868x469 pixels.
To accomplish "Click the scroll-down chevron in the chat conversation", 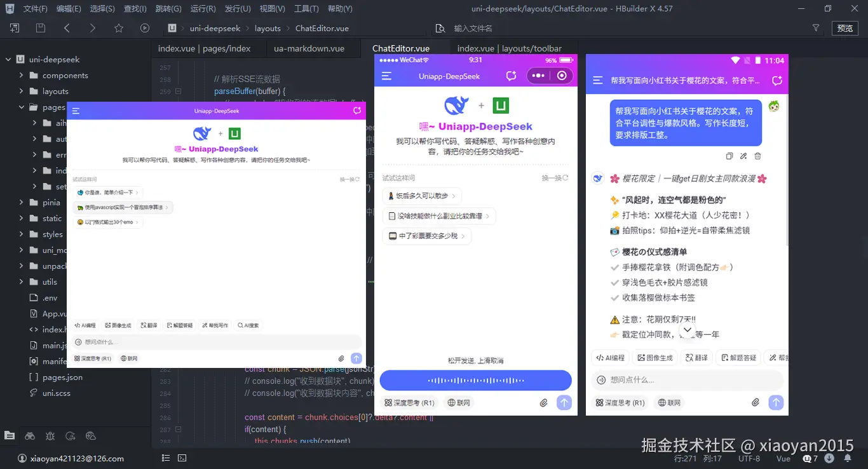I will (688, 329).
